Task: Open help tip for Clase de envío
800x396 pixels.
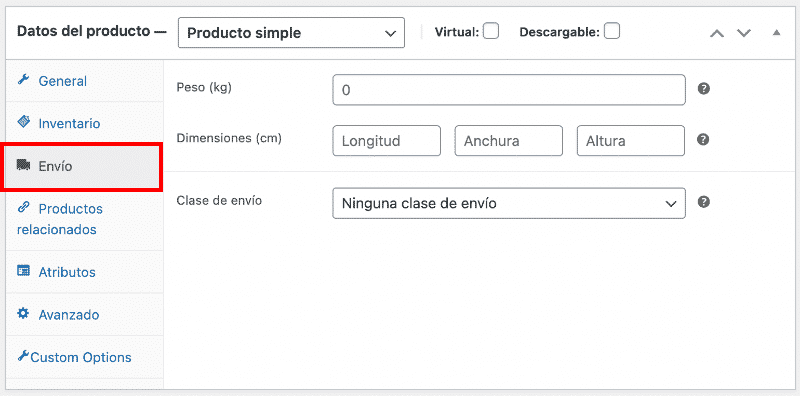Action: (x=704, y=202)
